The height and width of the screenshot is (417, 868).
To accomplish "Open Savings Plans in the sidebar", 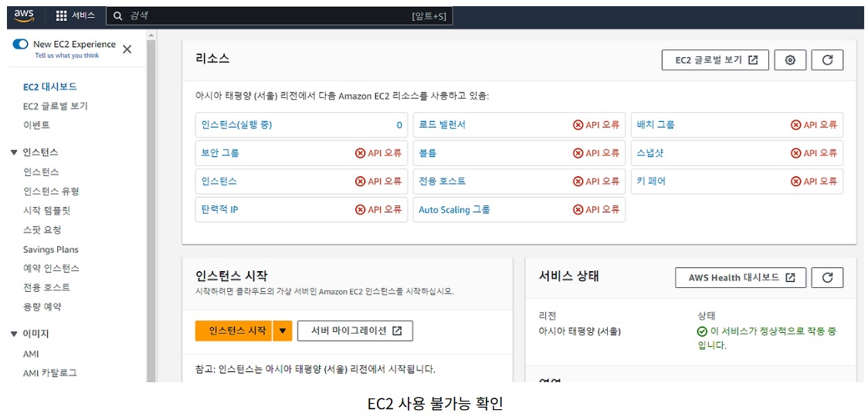I will tap(51, 249).
